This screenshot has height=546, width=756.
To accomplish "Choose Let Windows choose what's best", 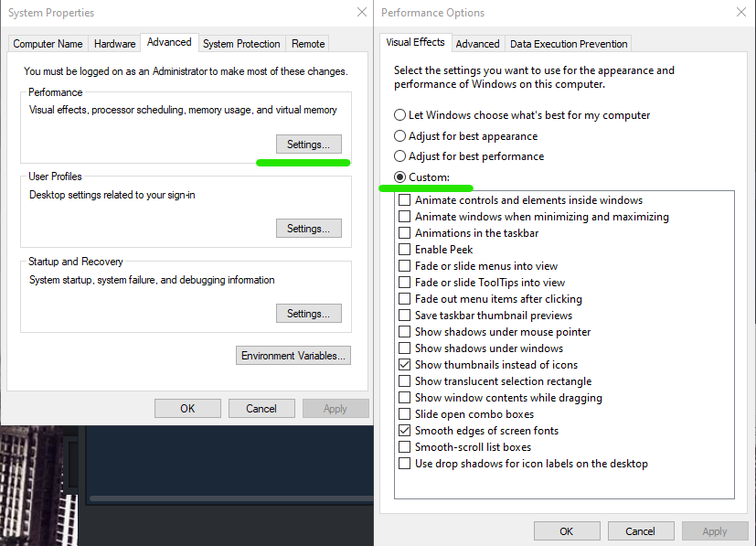I will click(522, 115).
